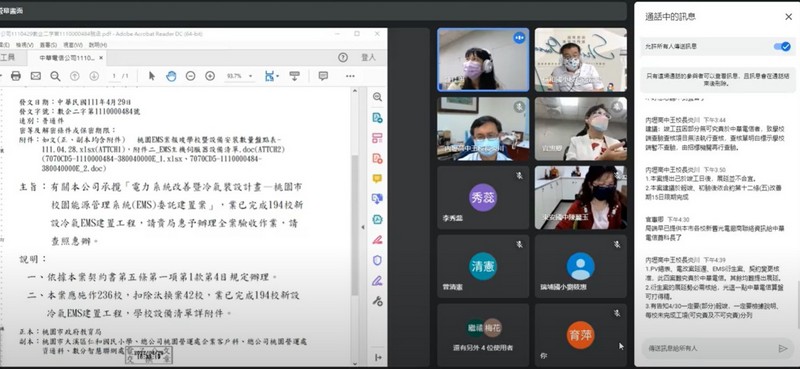Click the Acrobat help question mark

343,58
